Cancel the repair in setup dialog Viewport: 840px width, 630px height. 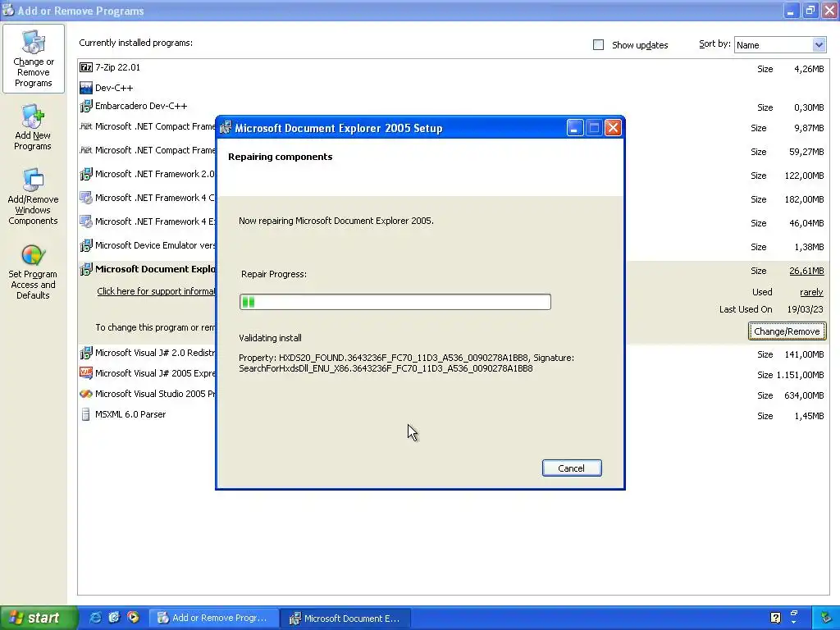click(x=572, y=468)
